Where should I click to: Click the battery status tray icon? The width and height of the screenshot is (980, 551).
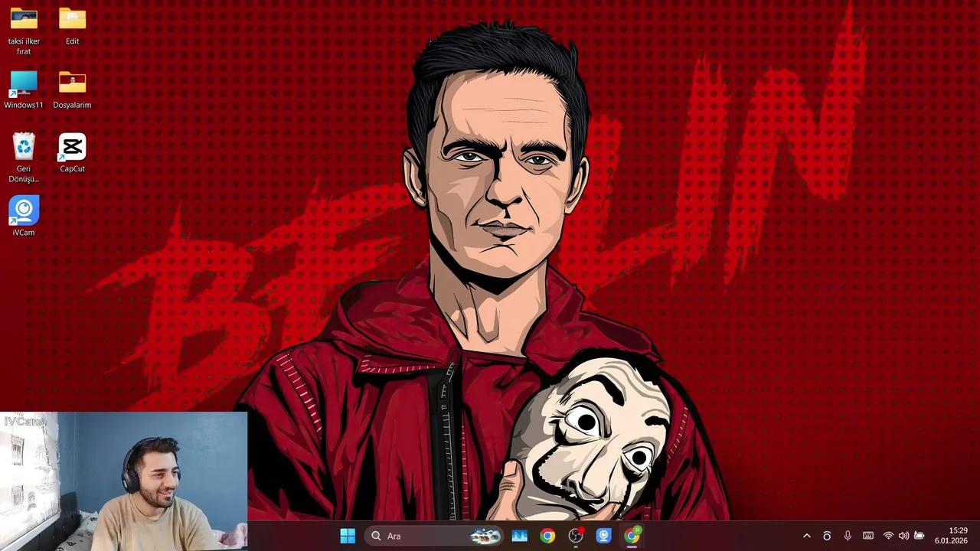click(x=920, y=536)
